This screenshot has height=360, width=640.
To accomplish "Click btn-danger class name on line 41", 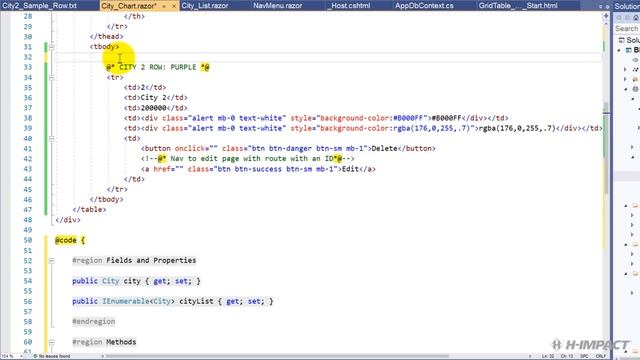I will pyautogui.click(x=290, y=149).
